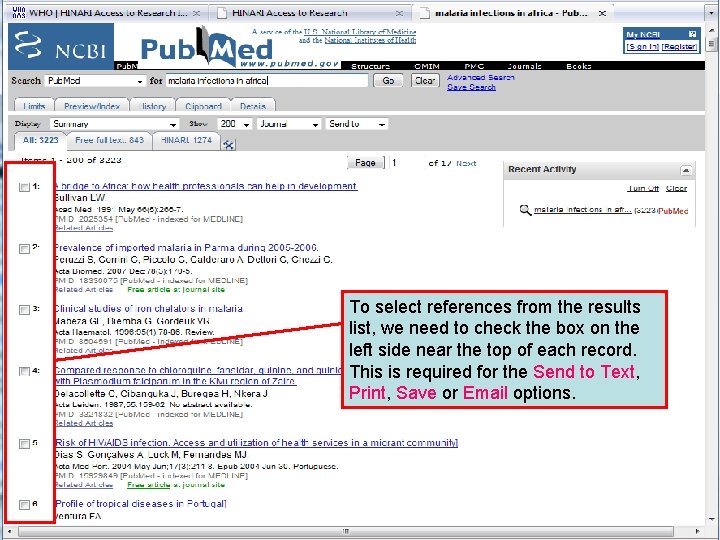Screen dimensions: 720x540
Task: Check the box for record 1
Action: click(24, 187)
